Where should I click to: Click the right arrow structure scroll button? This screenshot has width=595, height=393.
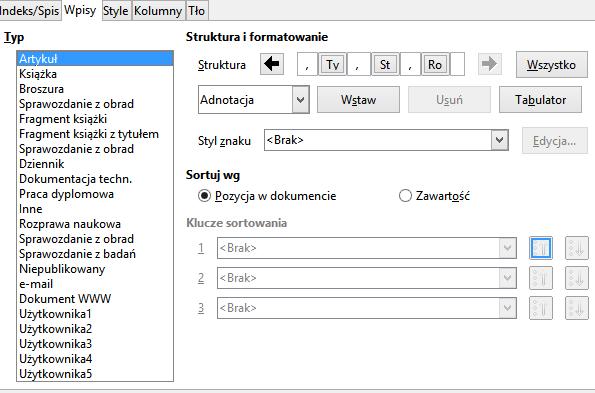coord(490,64)
